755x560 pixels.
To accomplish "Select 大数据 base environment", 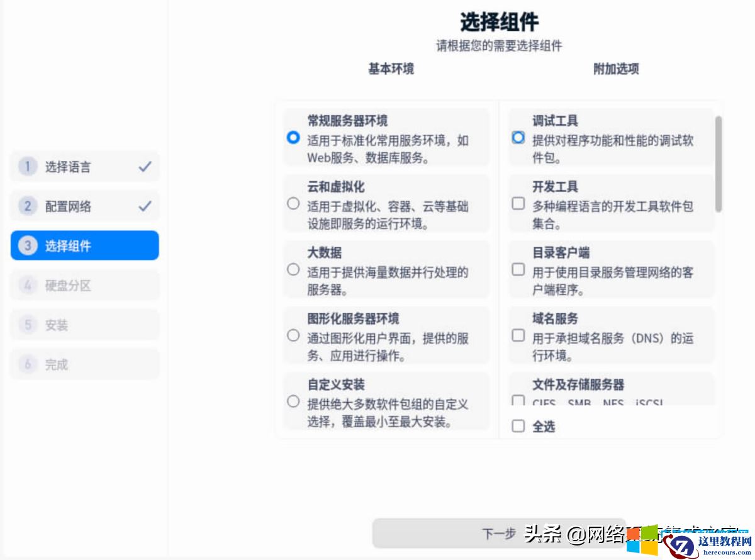I will [293, 269].
